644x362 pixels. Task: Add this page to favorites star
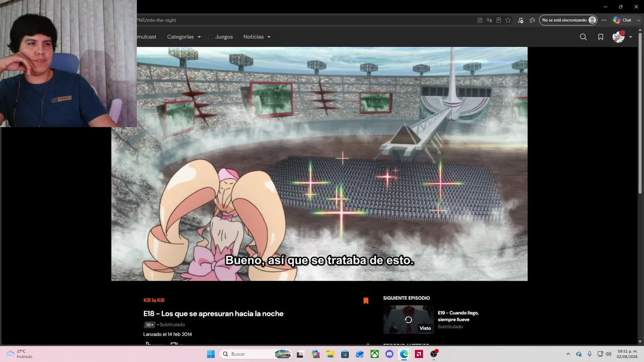pos(508,20)
